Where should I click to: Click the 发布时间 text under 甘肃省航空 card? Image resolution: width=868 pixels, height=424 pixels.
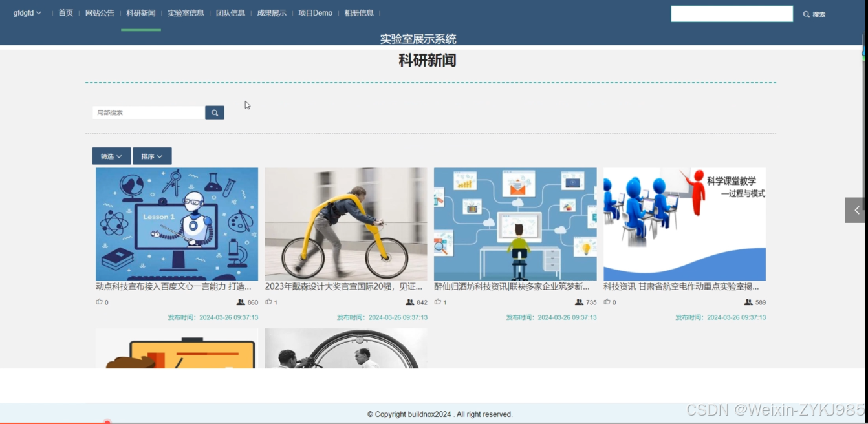tap(721, 317)
